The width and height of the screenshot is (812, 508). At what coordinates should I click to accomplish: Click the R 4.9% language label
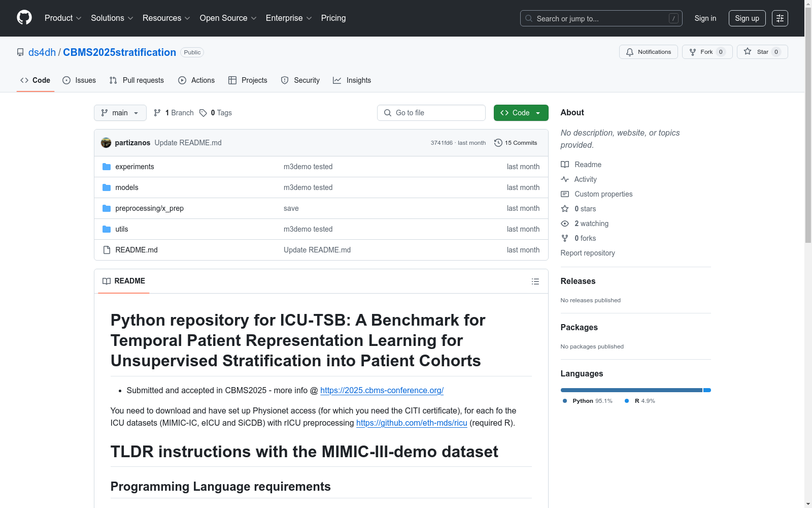640,401
